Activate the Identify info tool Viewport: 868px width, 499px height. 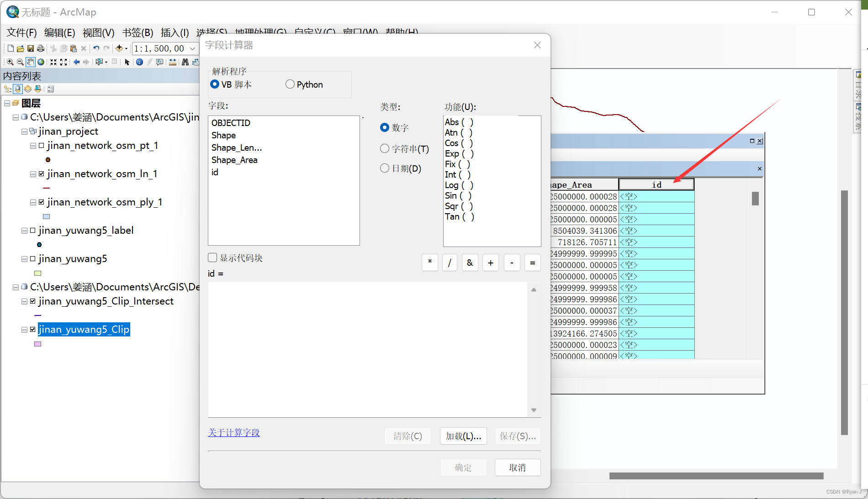139,62
